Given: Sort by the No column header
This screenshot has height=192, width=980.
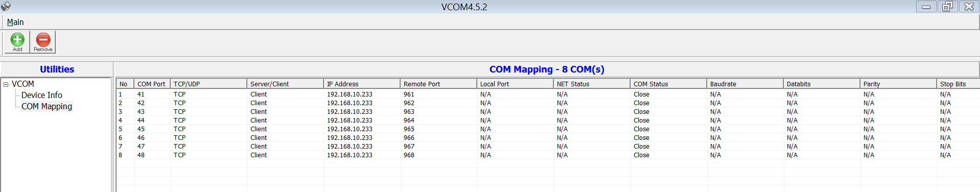Looking at the screenshot, I should tap(125, 84).
